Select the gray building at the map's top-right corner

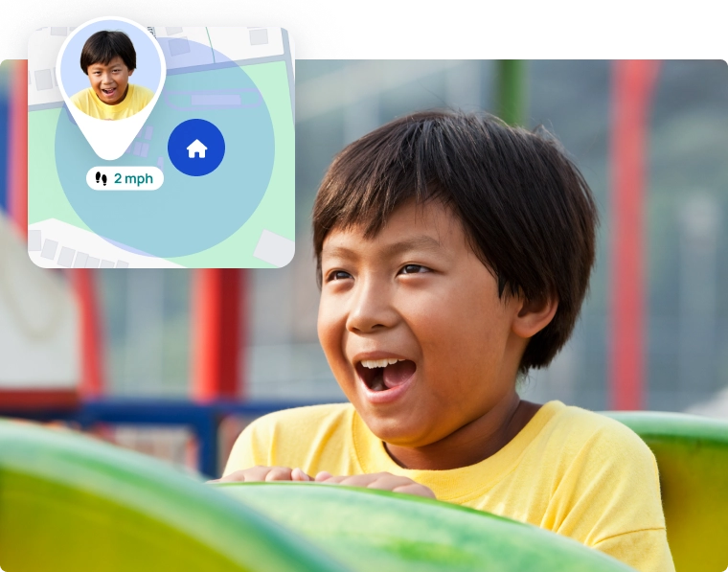(x=259, y=36)
